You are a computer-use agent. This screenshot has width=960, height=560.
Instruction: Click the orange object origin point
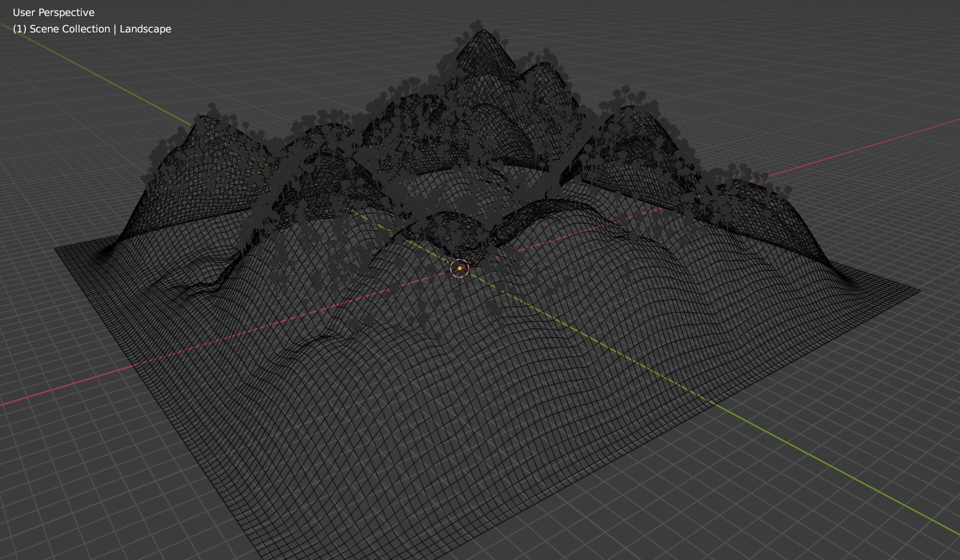pos(458,268)
